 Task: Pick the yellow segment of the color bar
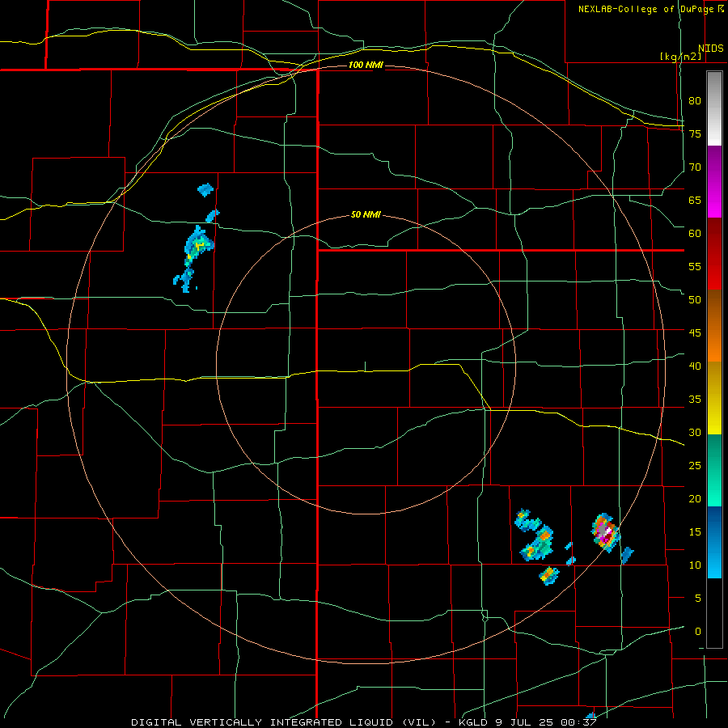click(x=714, y=398)
